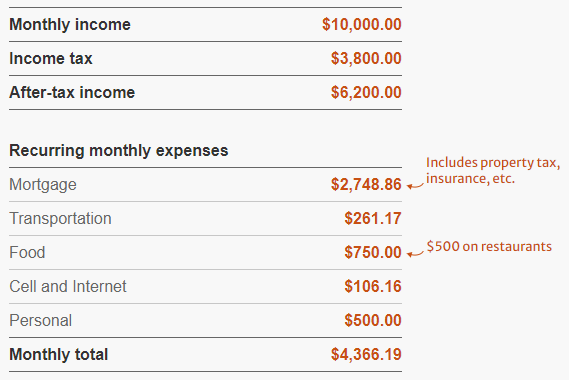The height and width of the screenshot is (380, 569).
Task: Click the Recurring monthly expenses heading
Action: click(x=119, y=151)
